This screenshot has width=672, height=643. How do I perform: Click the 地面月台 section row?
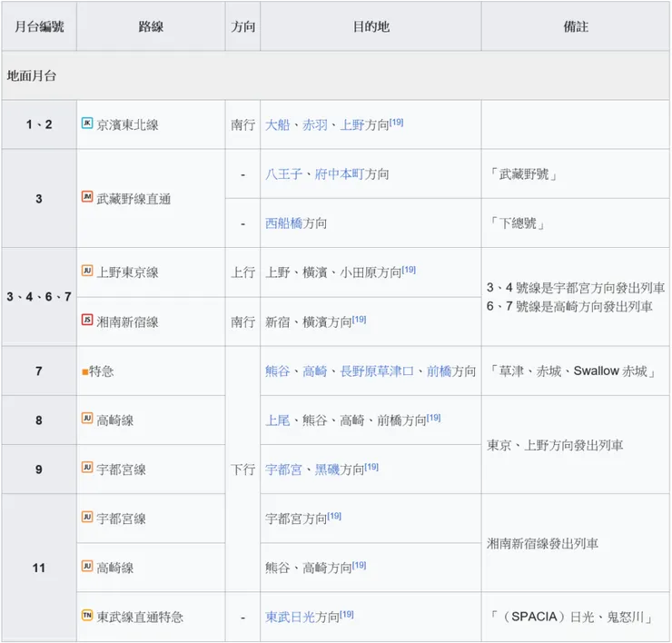336,76
